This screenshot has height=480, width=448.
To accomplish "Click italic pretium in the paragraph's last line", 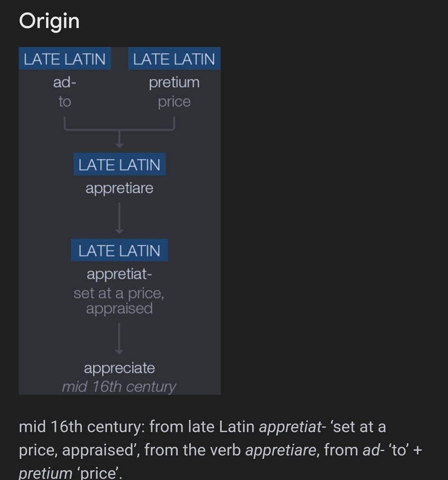I will tap(46, 473).
